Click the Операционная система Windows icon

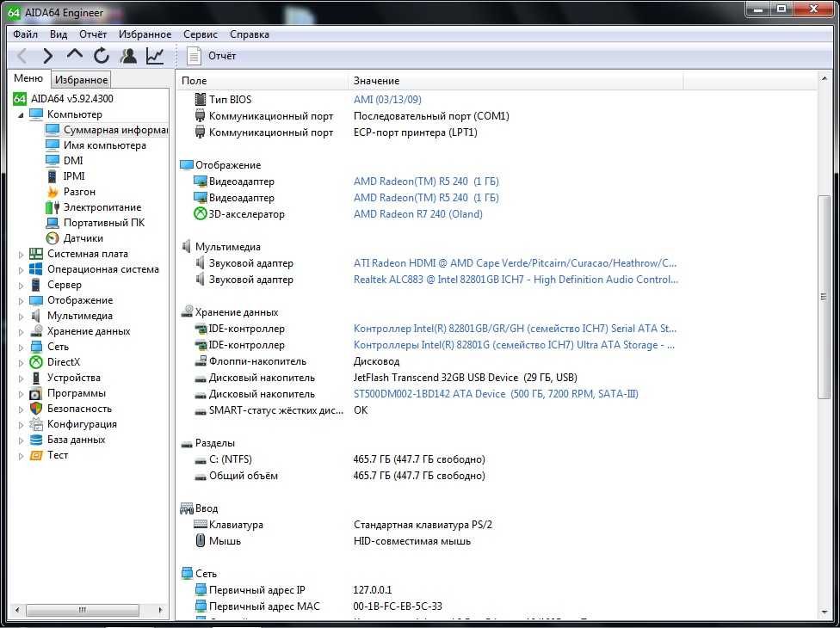[36, 269]
